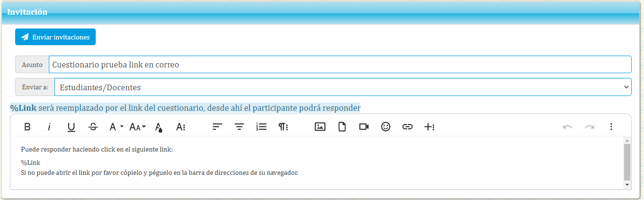
Task: Insert a video into the message
Action: 363,127
